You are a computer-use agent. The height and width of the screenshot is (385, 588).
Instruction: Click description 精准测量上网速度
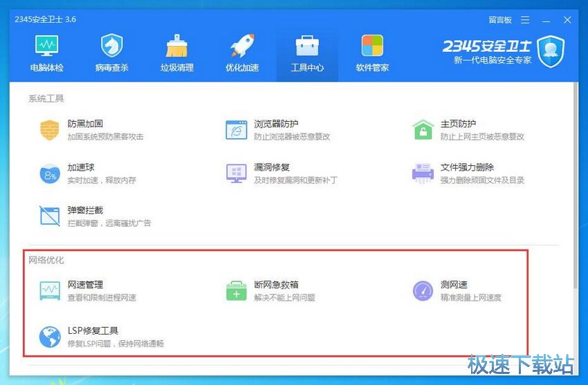471,298
